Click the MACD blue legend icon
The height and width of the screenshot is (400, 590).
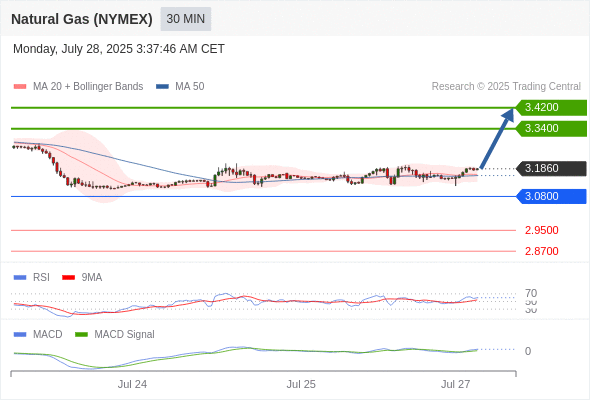(20, 334)
